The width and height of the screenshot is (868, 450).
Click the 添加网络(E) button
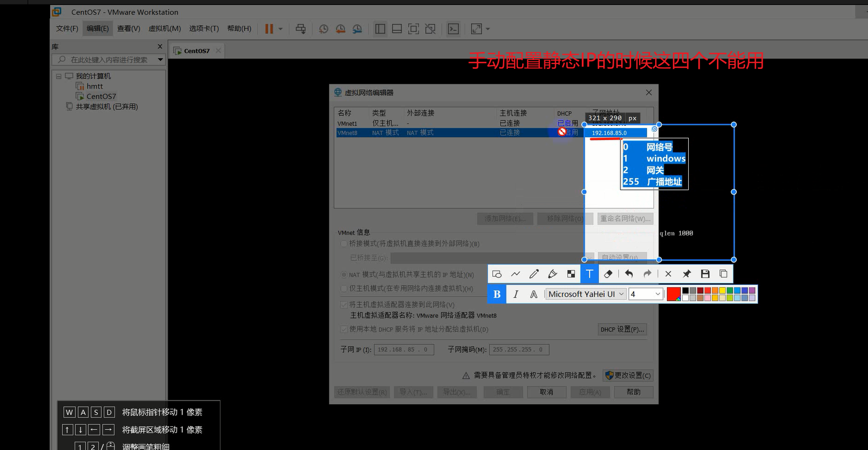505,219
